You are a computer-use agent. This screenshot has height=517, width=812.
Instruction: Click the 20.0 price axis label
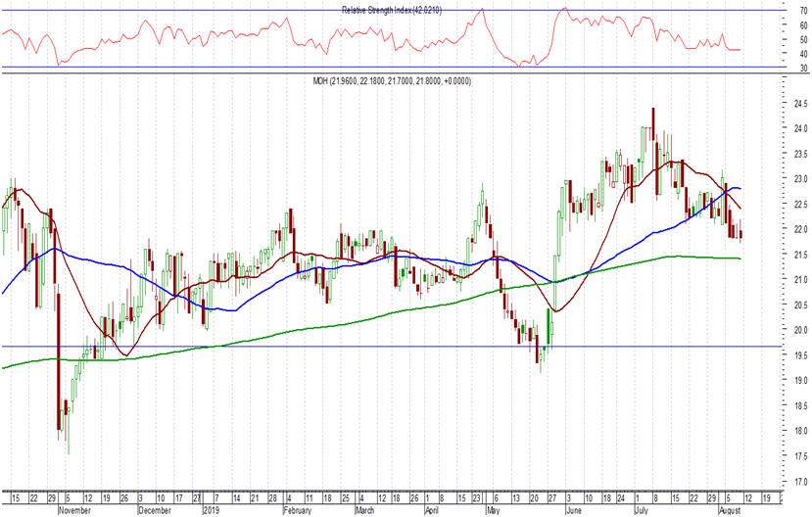pos(801,330)
